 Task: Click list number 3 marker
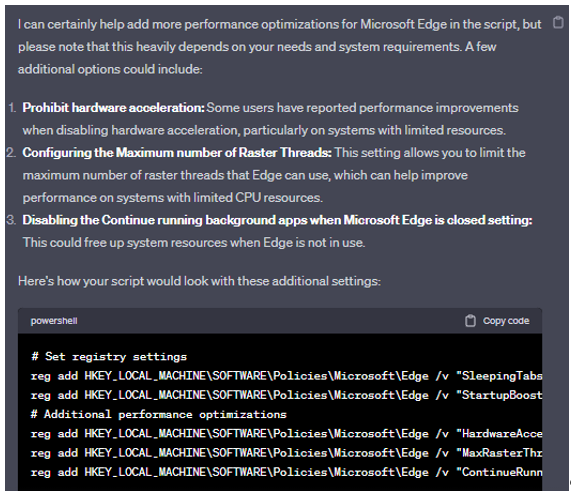coord(11,220)
